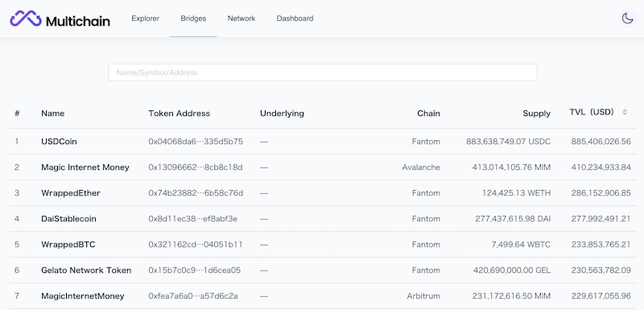Click the Multichain logo
Screen dimensions: 644x310
(60, 19)
